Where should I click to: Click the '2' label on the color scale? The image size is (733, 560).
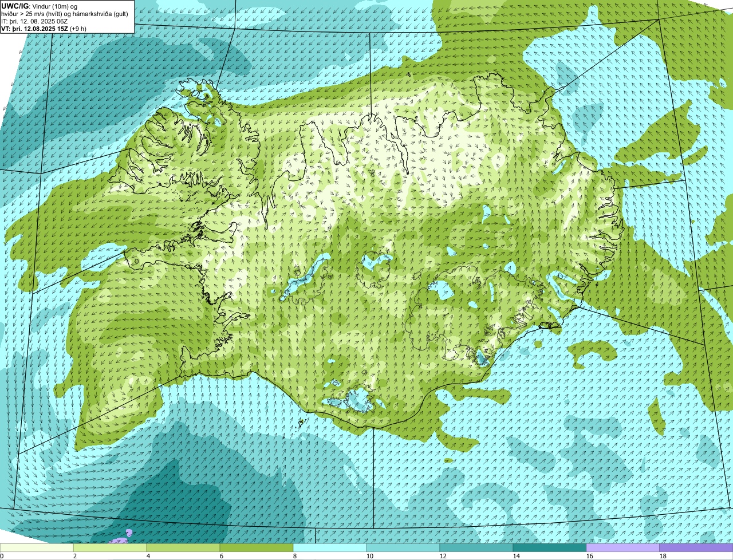tap(75, 556)
